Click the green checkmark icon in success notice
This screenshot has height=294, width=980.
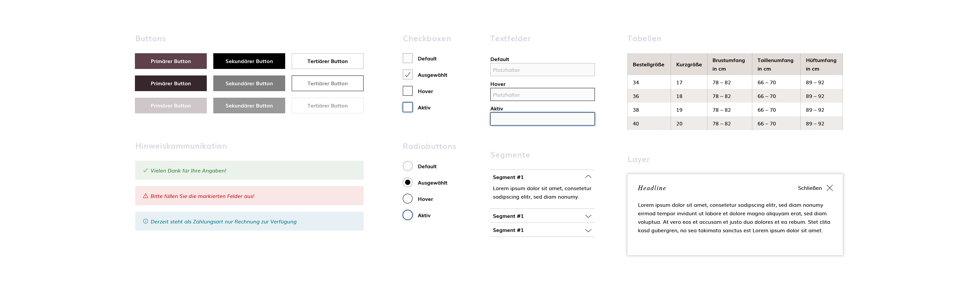(145, 171)
